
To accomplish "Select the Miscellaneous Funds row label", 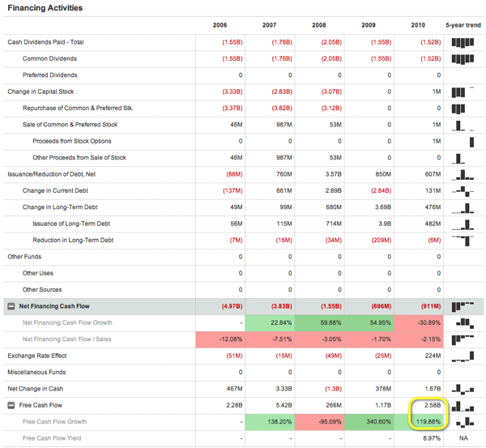I will pos(36,372).
